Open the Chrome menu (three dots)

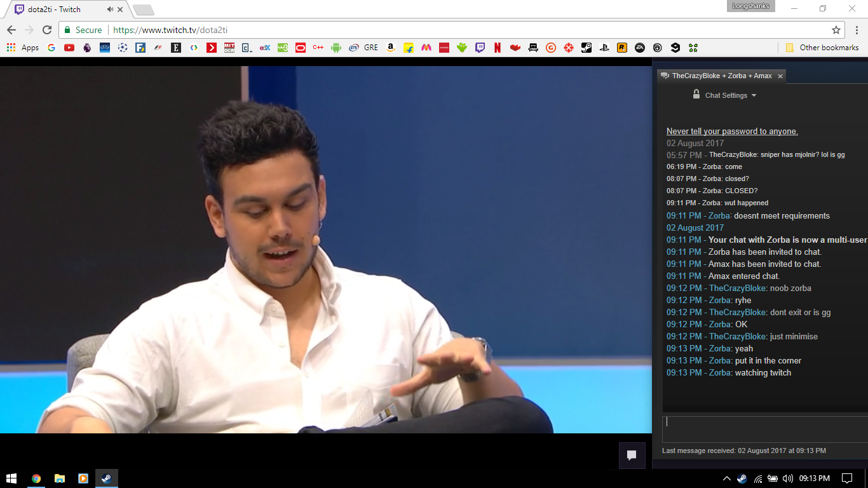857,30
